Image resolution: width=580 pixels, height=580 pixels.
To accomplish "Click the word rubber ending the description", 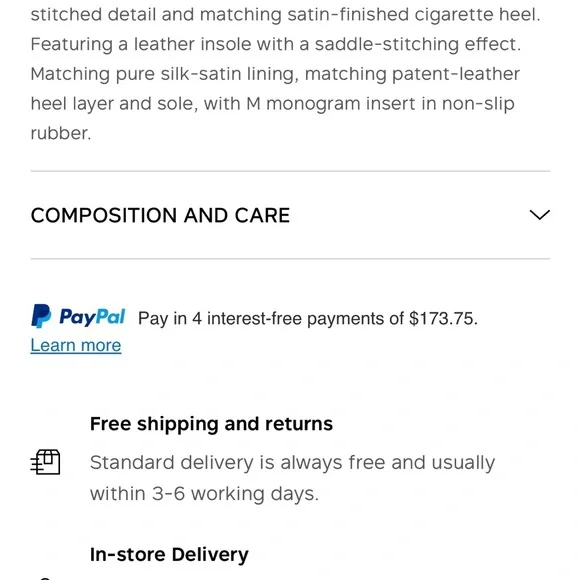I will coord(61,133).
